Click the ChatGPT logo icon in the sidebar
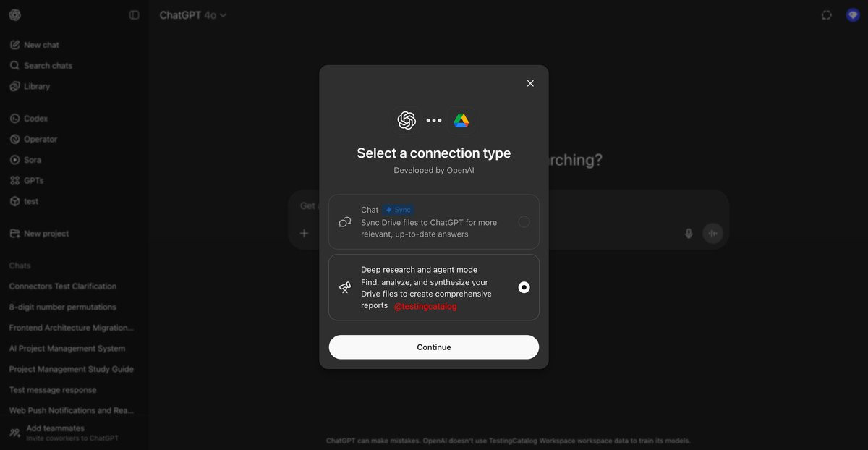The image size is (868, 450). coord(15,15)
